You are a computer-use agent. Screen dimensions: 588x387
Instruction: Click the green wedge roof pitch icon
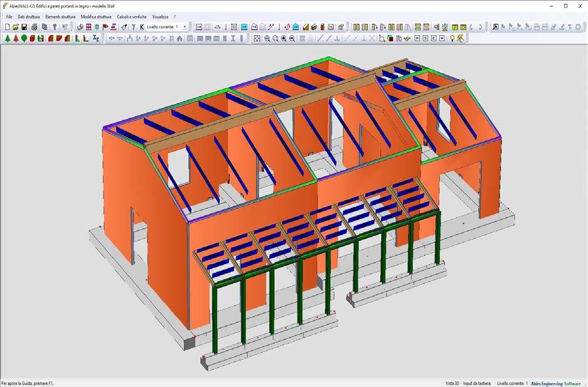click(x=306, y=27)
